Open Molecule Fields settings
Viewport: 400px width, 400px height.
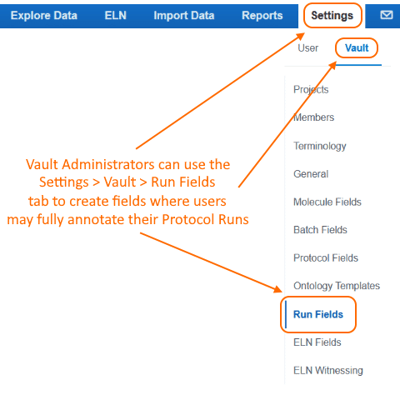[x=327, y=202]
